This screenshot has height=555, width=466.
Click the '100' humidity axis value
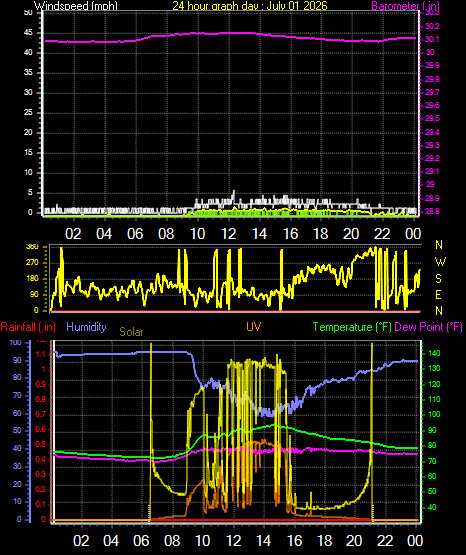[15, 342]
